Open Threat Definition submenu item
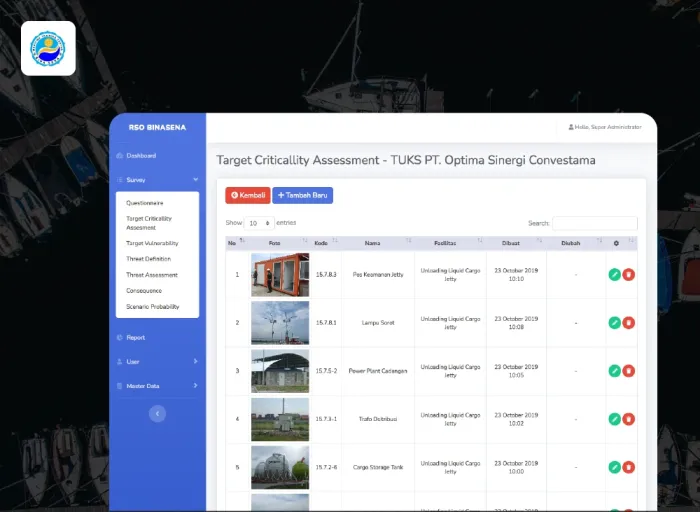Screen dimensions: 700x512 pyautogui.click(x=148, y=259)
